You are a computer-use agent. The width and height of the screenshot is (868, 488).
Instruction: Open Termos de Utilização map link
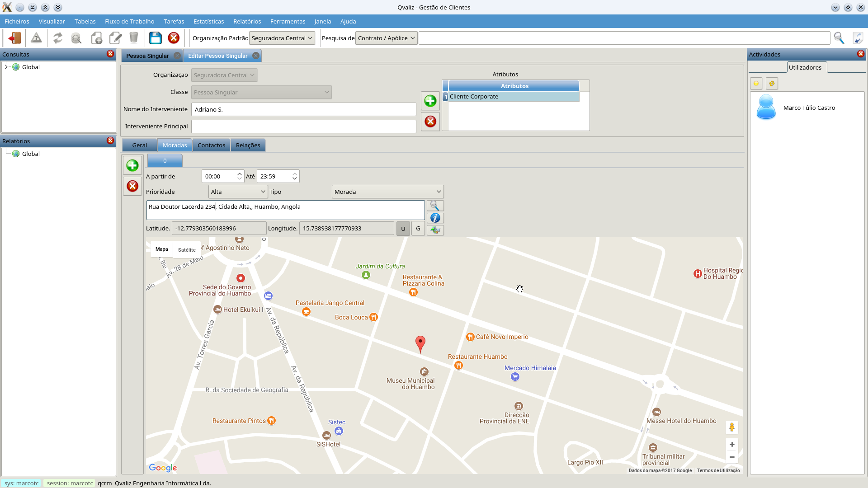718,470
